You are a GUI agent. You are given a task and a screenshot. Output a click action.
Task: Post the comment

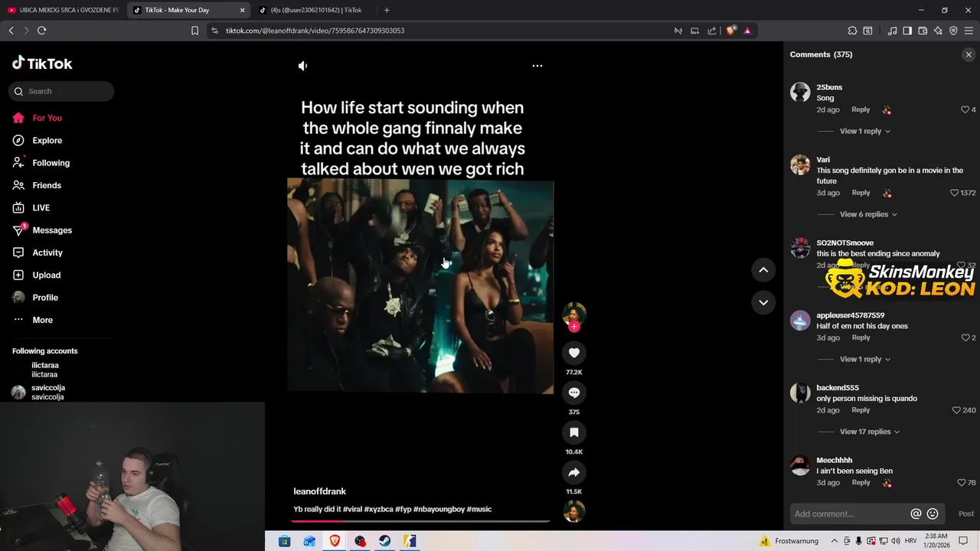(966, 514)
